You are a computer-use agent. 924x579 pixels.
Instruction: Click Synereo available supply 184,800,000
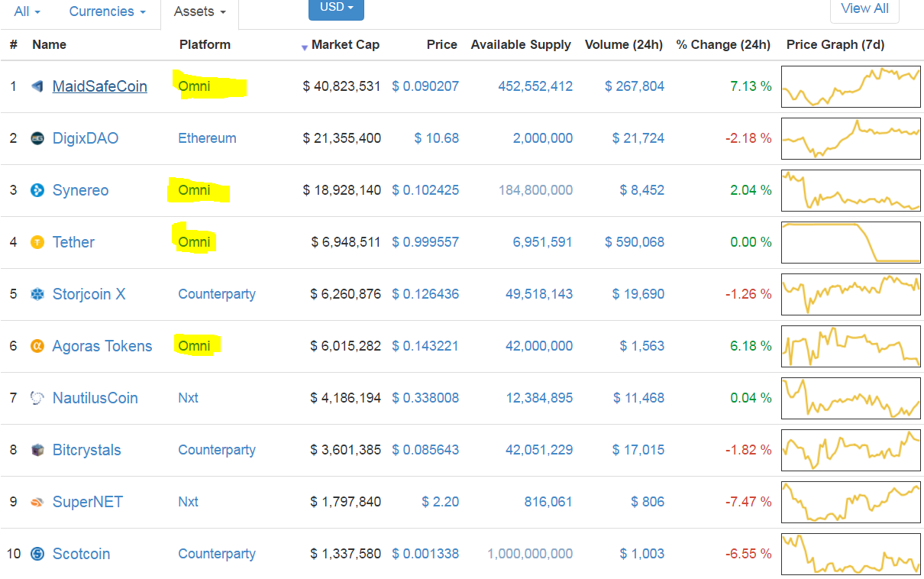coord(535,190)
